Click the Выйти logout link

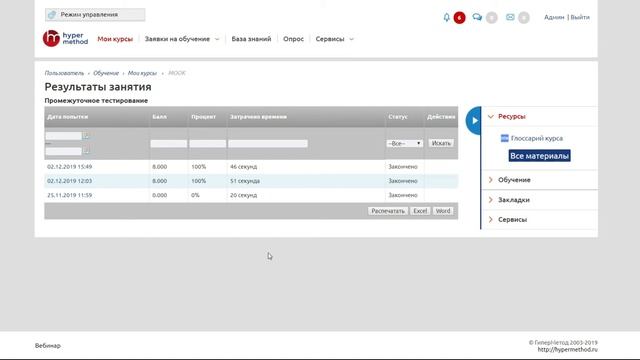coord(580,17)
